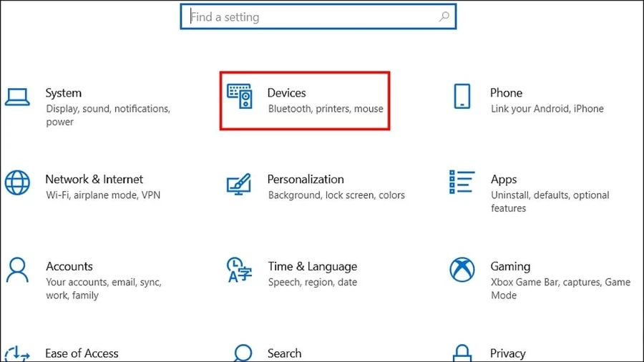The height and width of the screenshot is (362, 644).
Task: Click 'Bluetooth, printers, mouse' description
Action: (x=326, y=109)
